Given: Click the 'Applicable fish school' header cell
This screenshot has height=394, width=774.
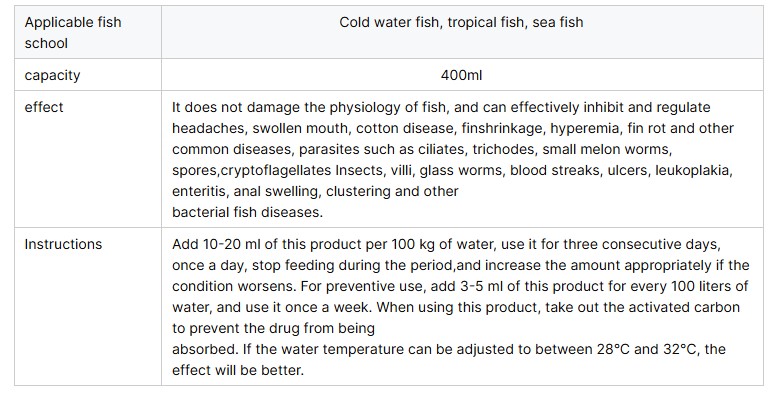Looking at the screenshot, I should click(x=87, y=33).
